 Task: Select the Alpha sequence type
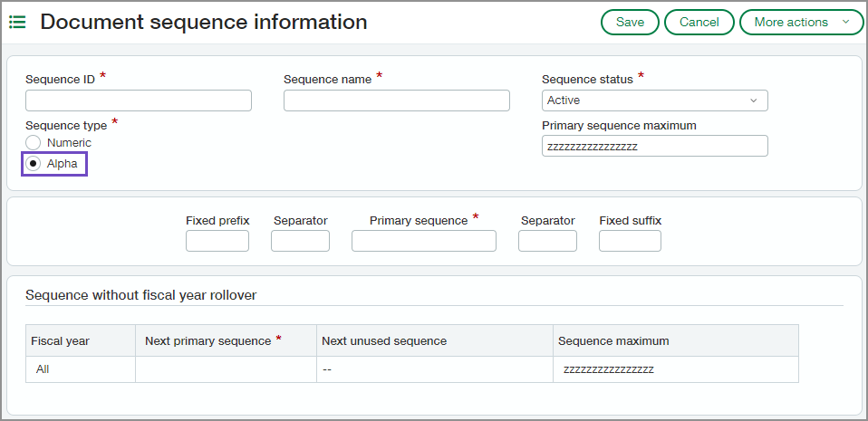pos(34,164)
